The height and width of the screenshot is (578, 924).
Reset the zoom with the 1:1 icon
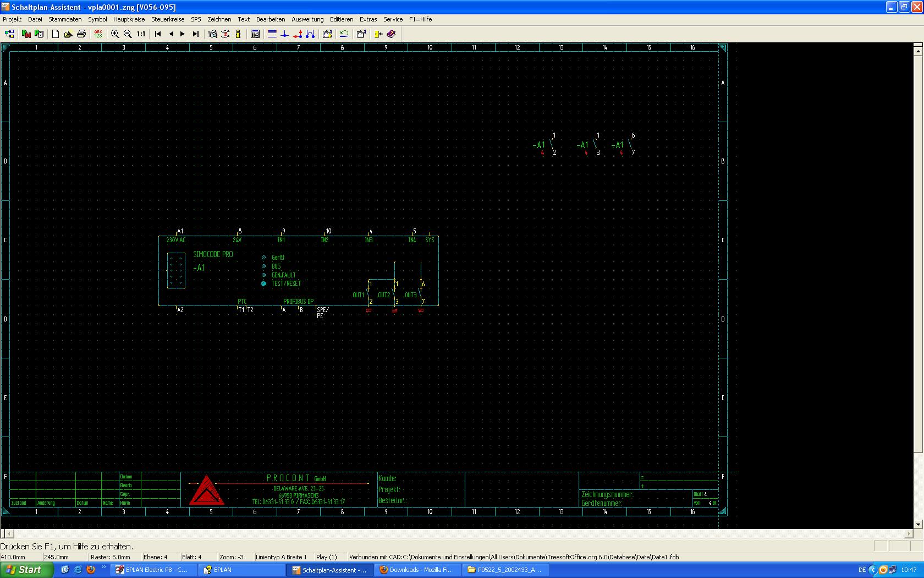click(141, 34)
